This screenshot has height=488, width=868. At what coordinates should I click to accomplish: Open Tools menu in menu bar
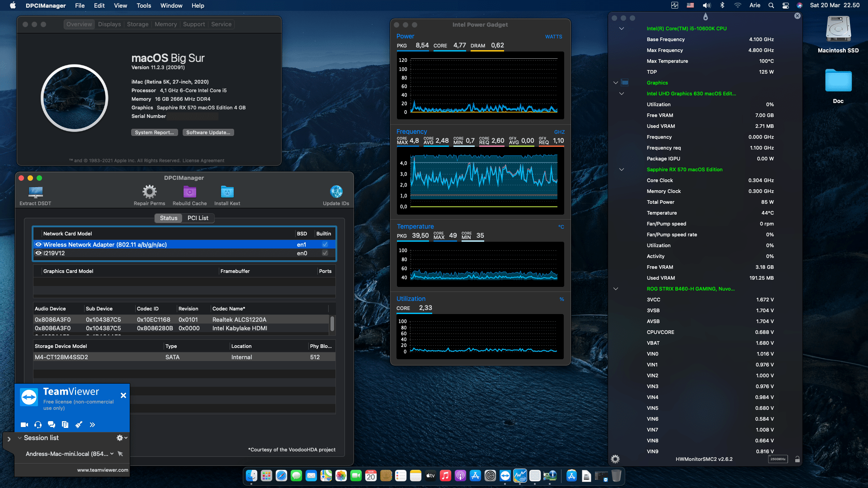tap(144, 5)
